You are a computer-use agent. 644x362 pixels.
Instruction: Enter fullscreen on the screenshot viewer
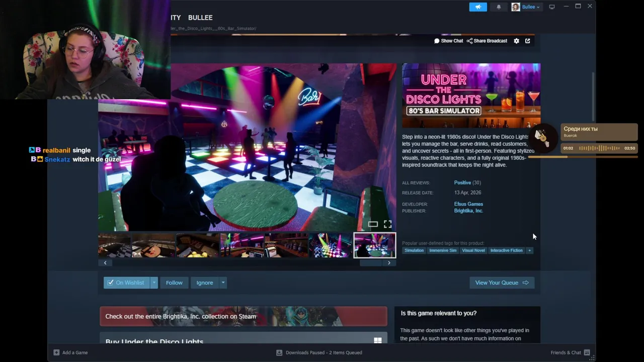387,224
